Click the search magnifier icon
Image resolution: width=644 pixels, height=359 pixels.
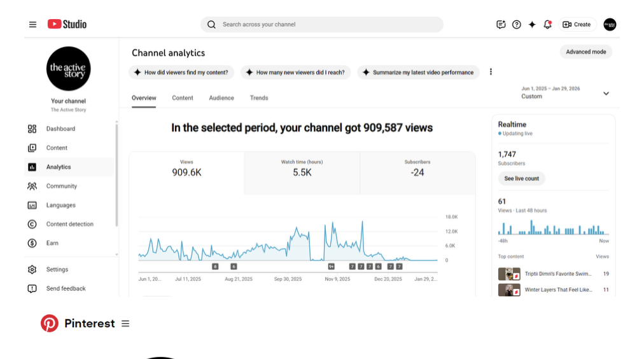(211, 24)
